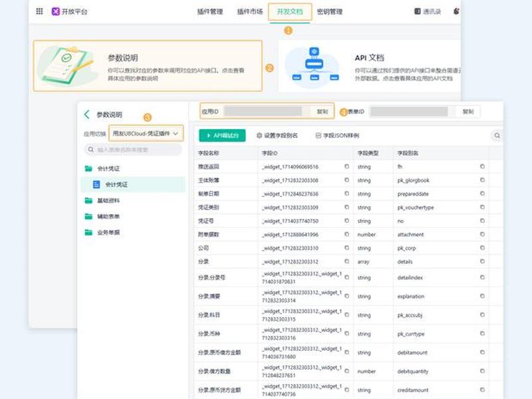The width and height of the screenshot is (532, 399).
Task: Copy the field ID in the preparеddate row
Action: 346,194
